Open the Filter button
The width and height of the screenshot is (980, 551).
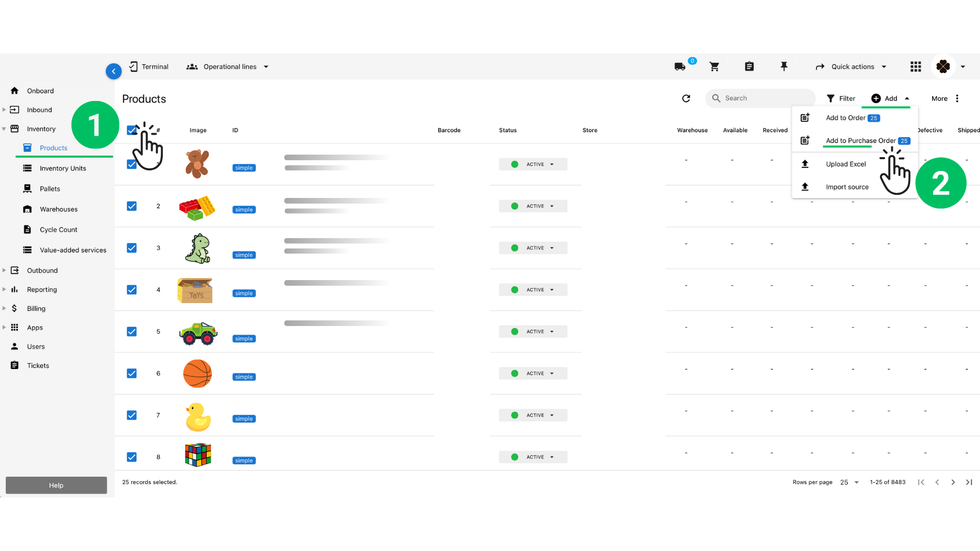tap(841, 98)
